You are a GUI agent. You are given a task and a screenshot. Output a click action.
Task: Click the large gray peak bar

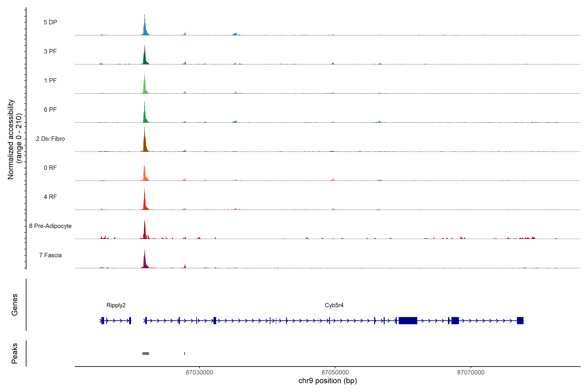pos(146,353)
